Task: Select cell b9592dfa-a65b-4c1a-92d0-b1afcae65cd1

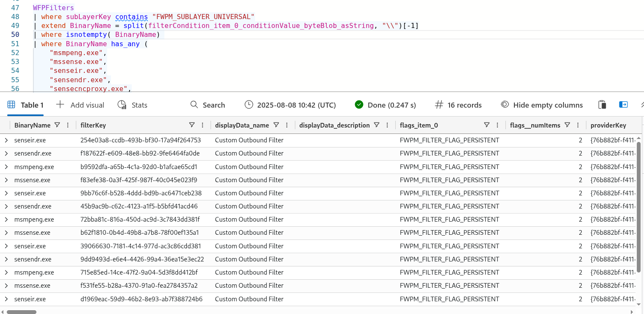Action: click(139, 167)
